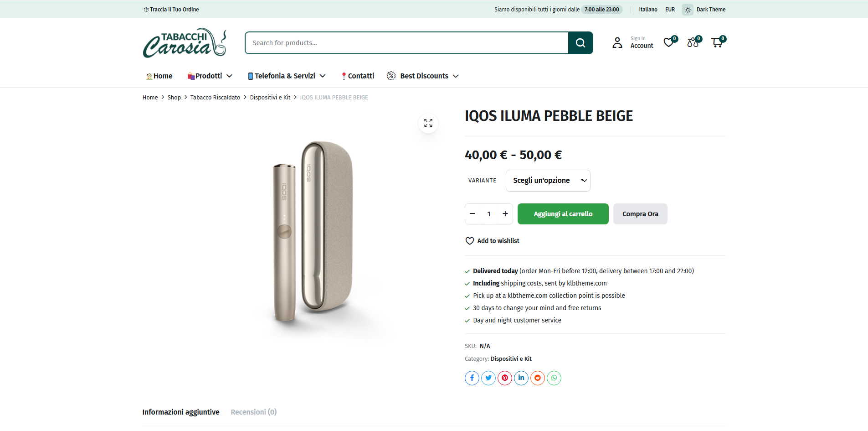
Task: Click the search magnifier button
Action: coord(580,43)
